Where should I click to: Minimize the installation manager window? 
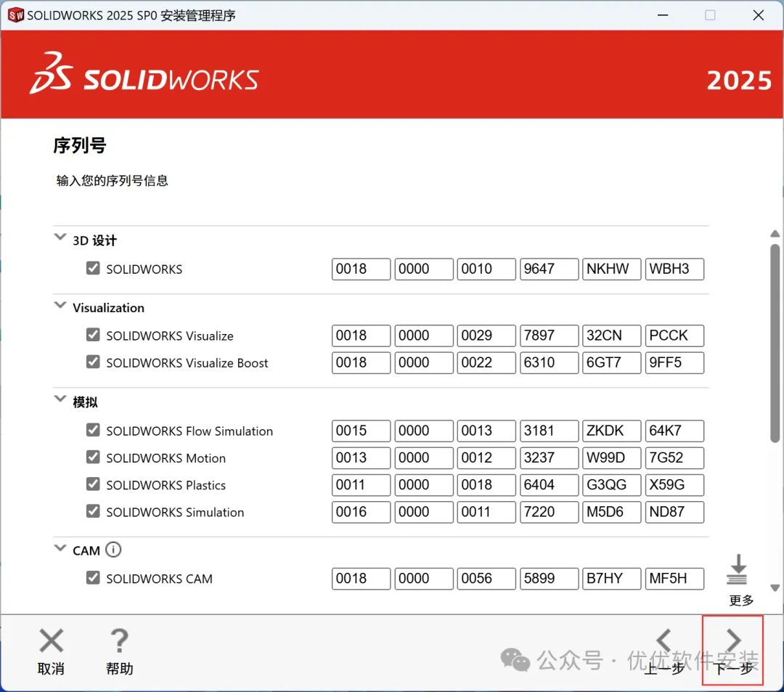(x=663, y=15)
